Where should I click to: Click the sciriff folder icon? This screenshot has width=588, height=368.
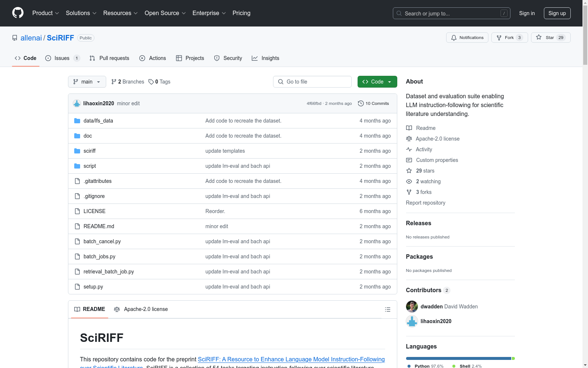pos(77,151)
